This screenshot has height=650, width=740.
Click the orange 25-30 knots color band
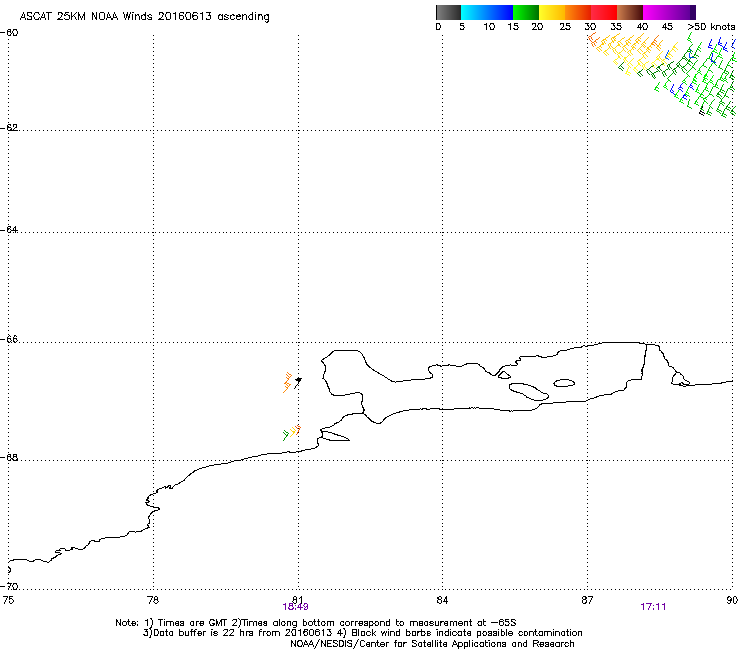578,12
